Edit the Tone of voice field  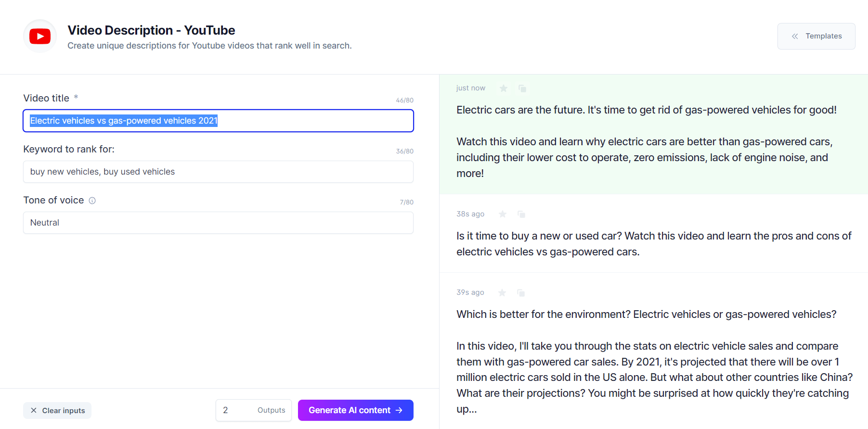point(218,223)
